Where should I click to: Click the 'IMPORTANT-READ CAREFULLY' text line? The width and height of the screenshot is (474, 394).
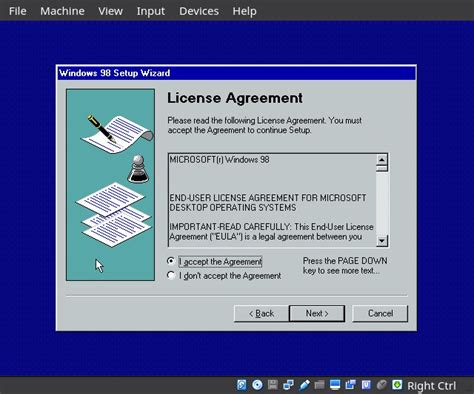(272, 227)
